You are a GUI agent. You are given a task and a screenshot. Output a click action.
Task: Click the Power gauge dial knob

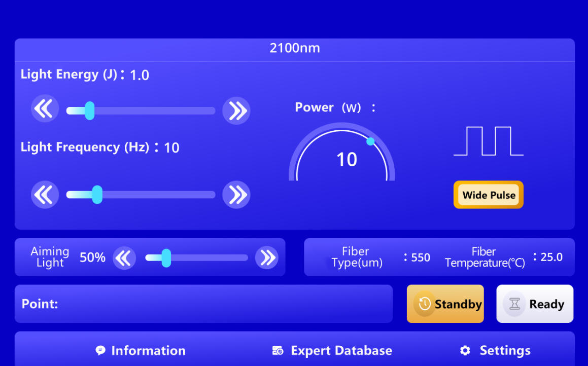click(x=370, y=141)
